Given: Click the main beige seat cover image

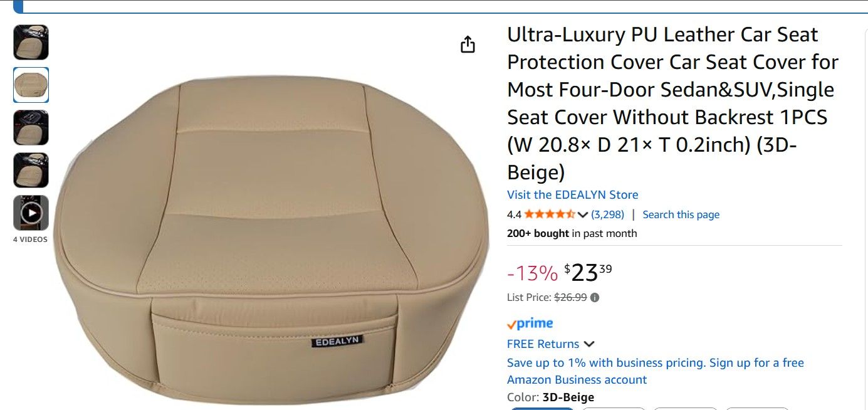Looking at the screenshot, I should [273, 241].
